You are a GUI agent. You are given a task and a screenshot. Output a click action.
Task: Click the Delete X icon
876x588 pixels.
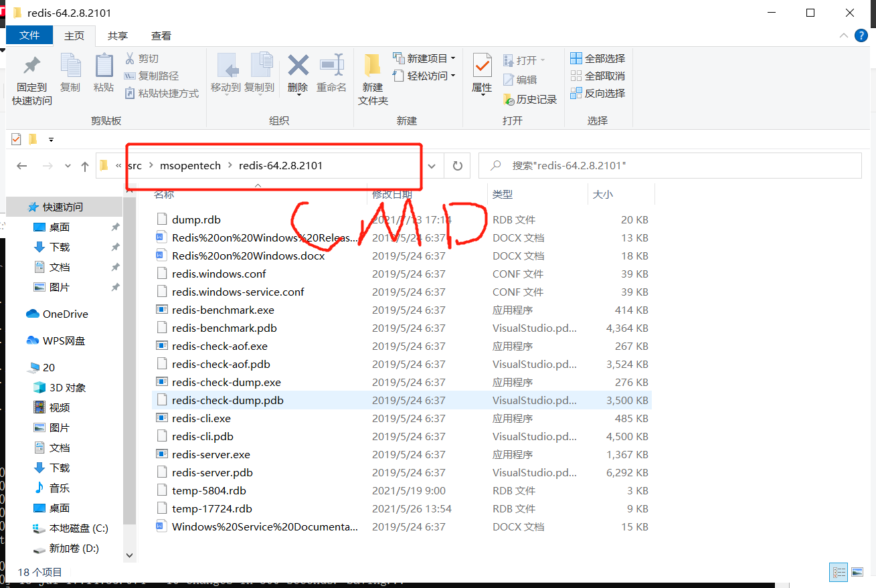[298, 65]
